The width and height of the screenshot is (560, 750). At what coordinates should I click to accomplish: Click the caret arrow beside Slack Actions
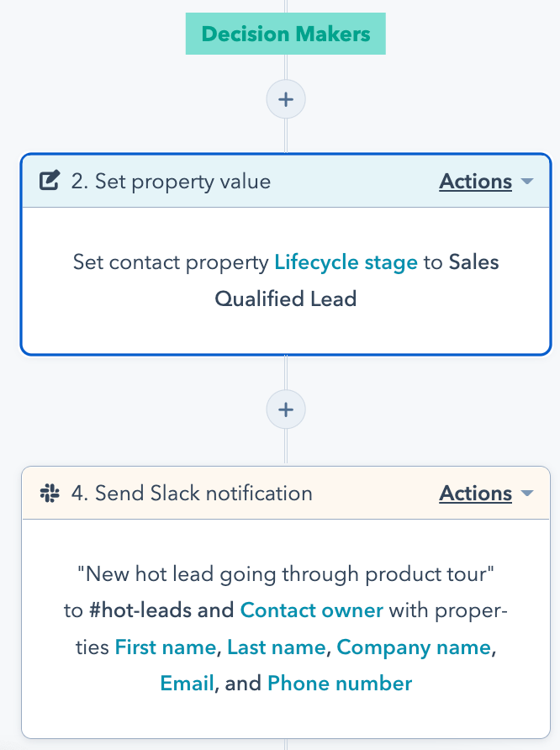point(527,494)
